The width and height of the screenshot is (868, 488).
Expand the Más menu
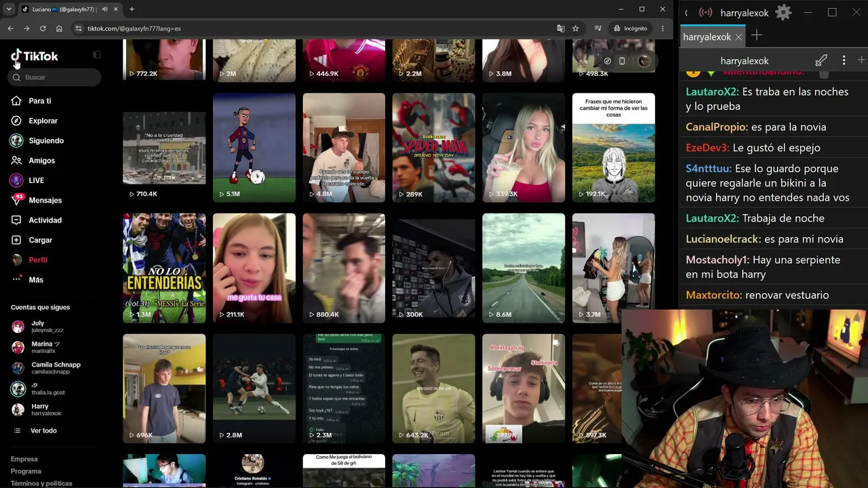(x=36, y=280)
